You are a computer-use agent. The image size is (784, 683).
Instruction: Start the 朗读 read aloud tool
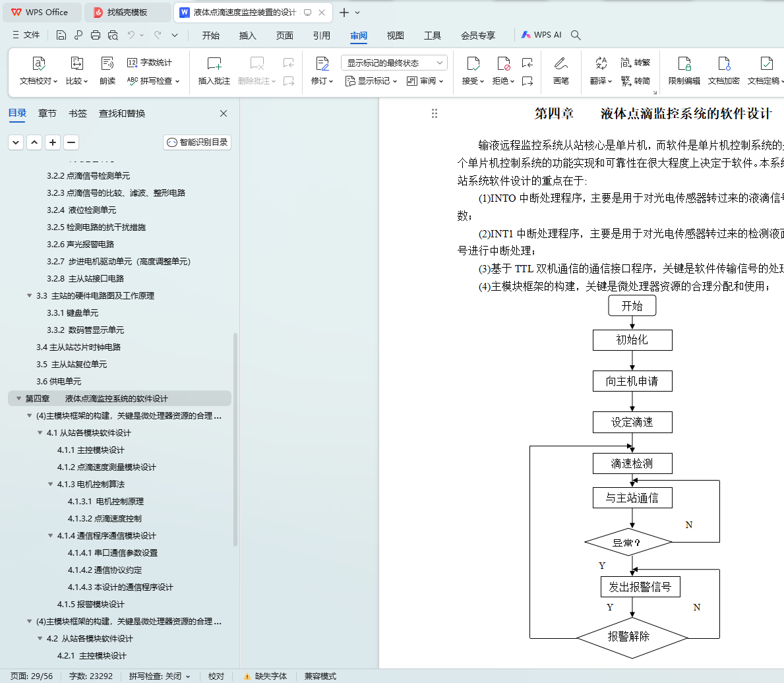pyautogui.click(x=107, y=70)
